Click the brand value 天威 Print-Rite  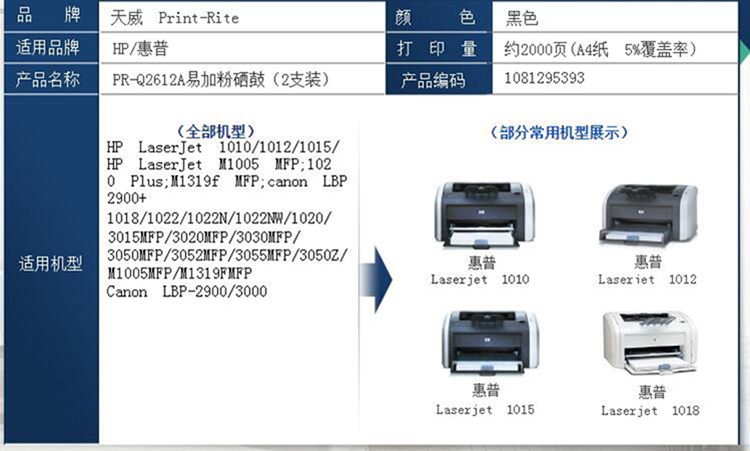coord(175,18)
